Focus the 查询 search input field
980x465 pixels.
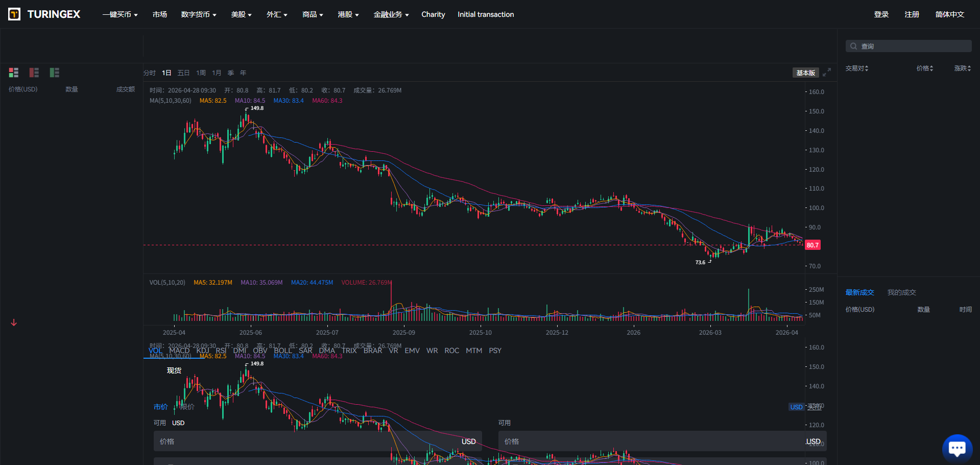click(x=914, y=46)
